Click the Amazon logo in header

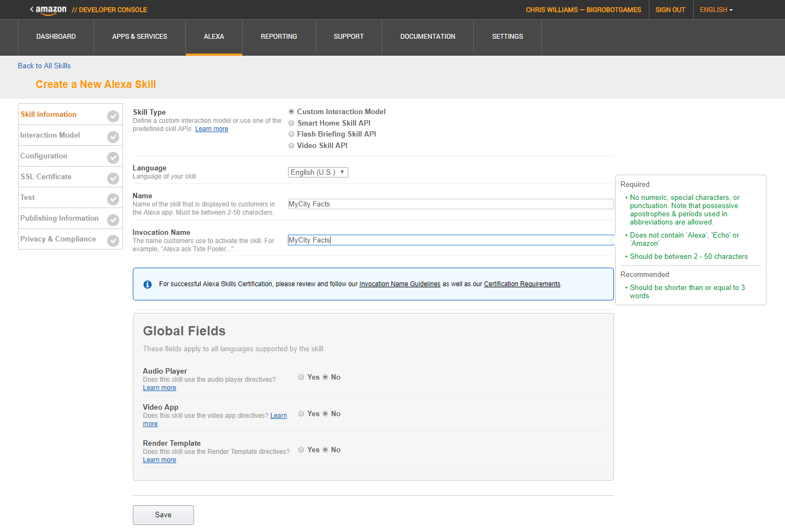click(x=50, y=10)
